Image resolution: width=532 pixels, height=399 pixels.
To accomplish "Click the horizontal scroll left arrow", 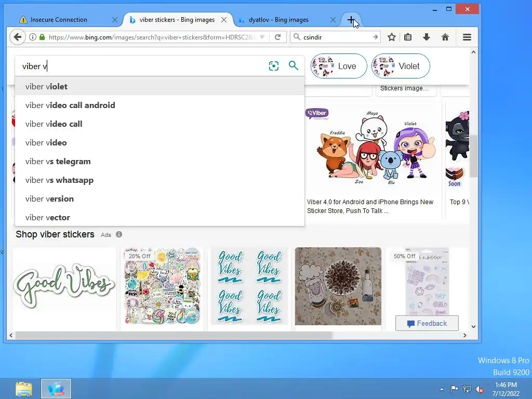I will (11, 335).
